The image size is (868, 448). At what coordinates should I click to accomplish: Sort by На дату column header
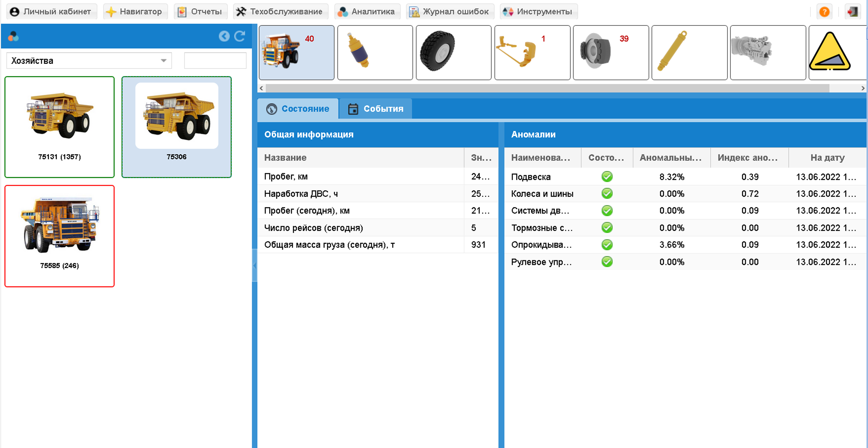click(828, 157)
